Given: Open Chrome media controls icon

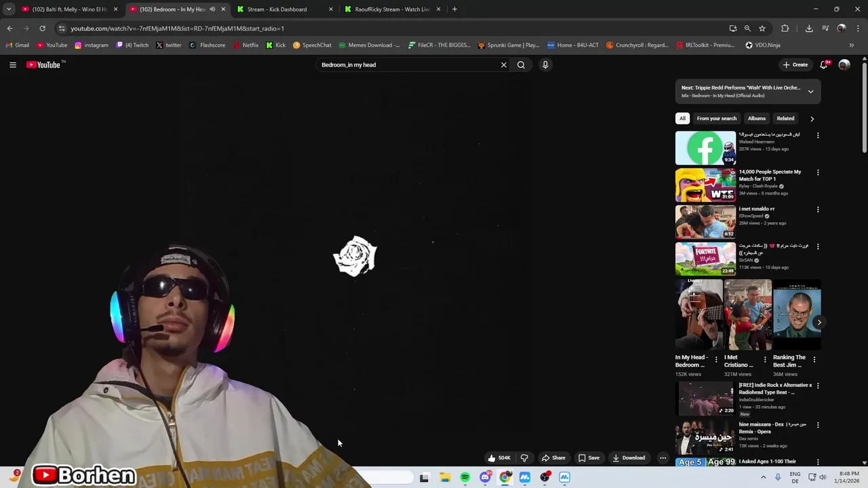Looking at the screenshot, I should (825, 28).
